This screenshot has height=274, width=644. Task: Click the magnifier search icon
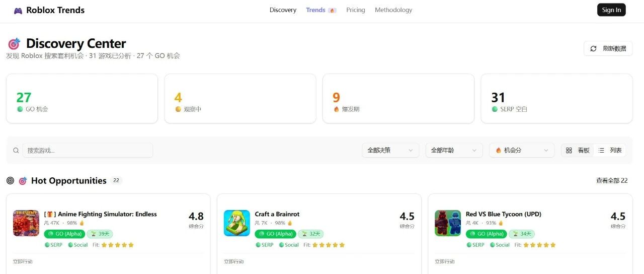16,150
